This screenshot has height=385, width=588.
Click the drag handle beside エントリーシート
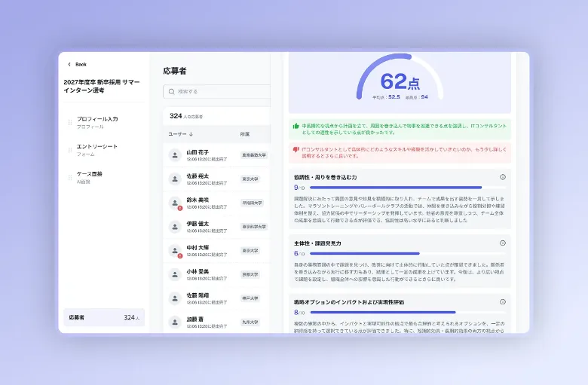pos(70,151)
